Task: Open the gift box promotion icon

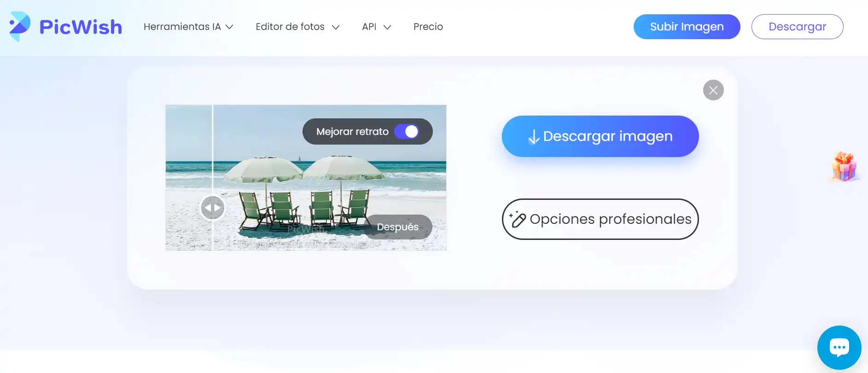Action: tap(844, 166)
